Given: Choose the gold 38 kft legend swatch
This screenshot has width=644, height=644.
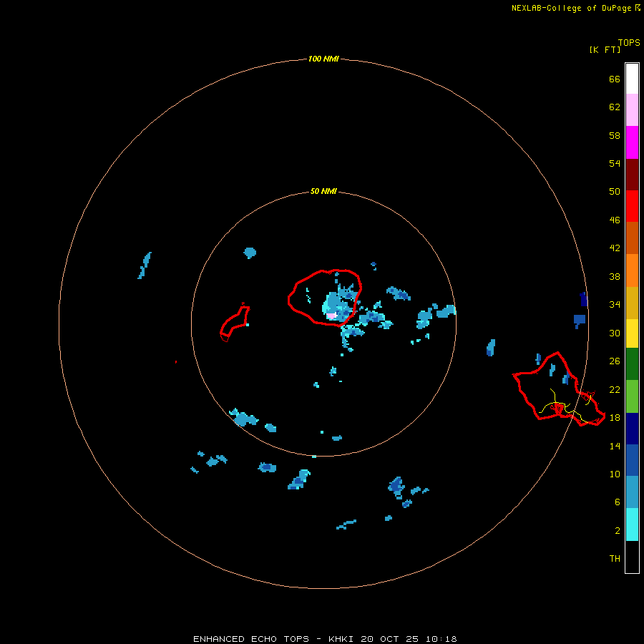Looking at the screenshot, I should (x=632, y=303).
